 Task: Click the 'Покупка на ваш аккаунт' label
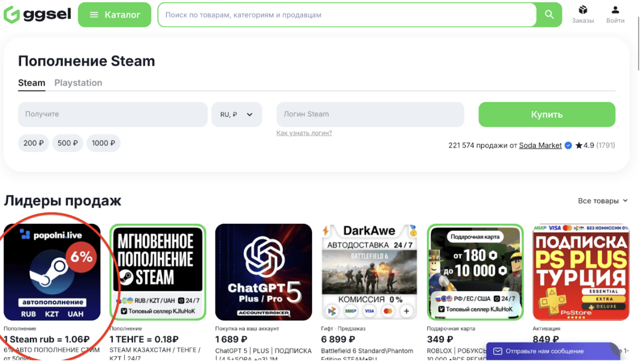point(247,329)
